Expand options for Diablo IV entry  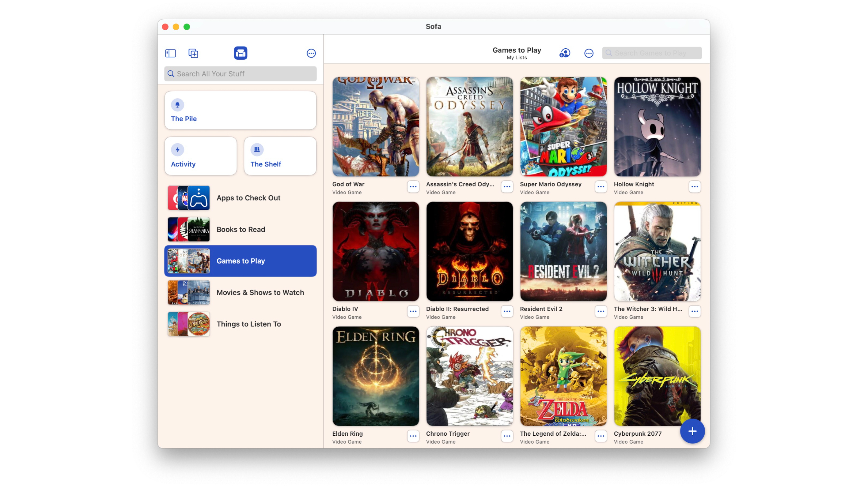point(413,311)
